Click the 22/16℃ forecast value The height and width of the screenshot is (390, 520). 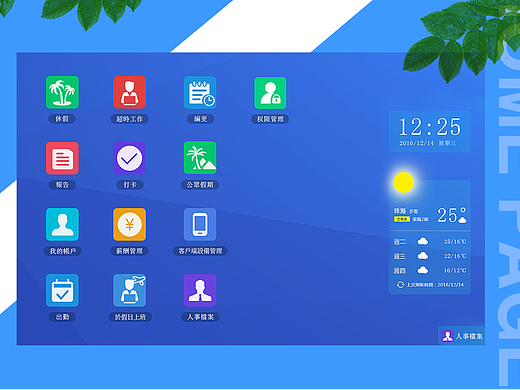tap(455, 256)
